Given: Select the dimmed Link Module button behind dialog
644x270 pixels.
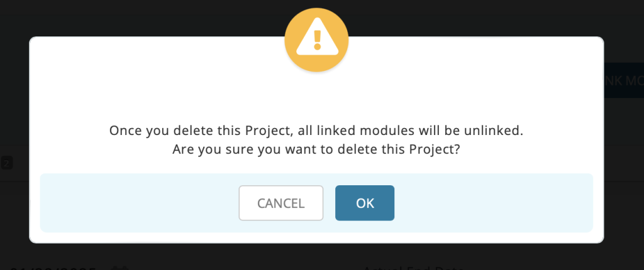Looking at the screenshot, I should click(x=623, y=80).
